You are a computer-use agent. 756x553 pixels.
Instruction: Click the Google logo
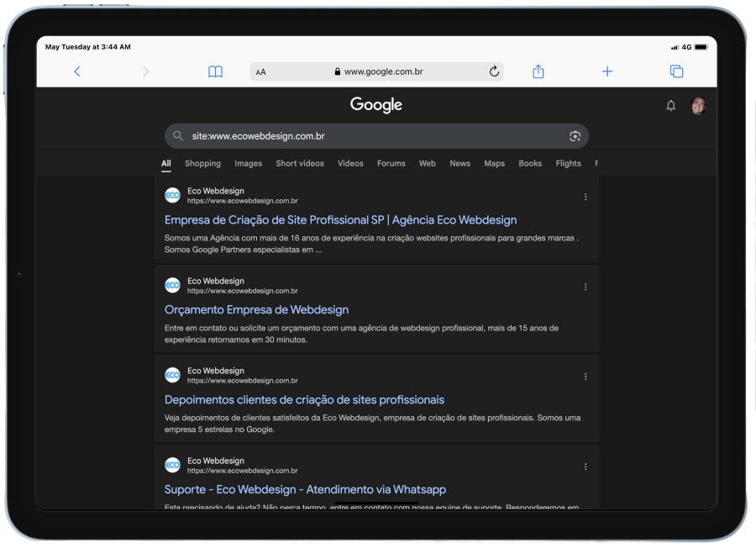pos(376,105)
